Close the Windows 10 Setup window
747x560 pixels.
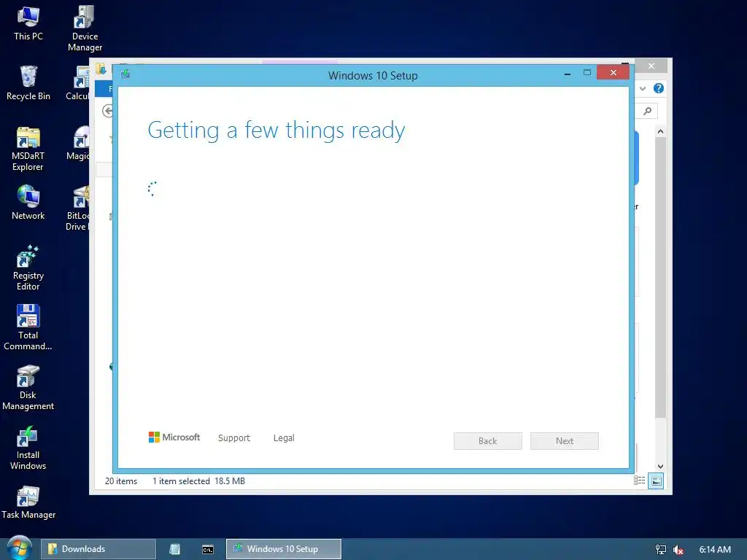coord(613,72)
